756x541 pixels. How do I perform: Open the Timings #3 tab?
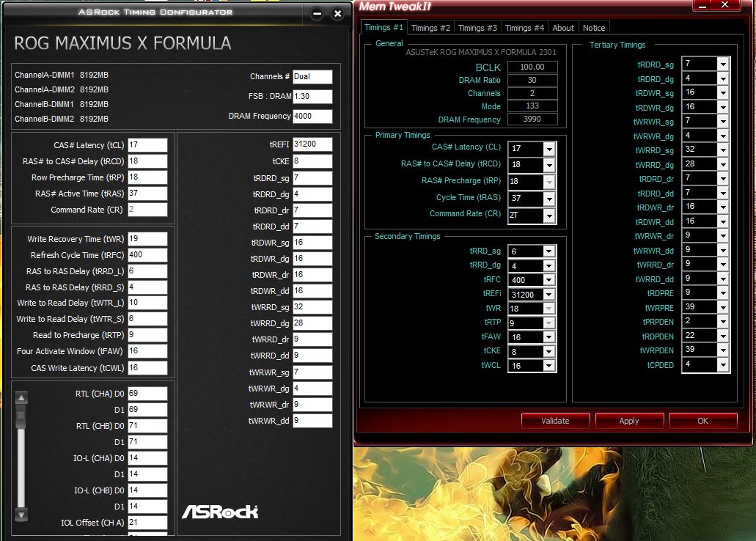click(477, 28)
